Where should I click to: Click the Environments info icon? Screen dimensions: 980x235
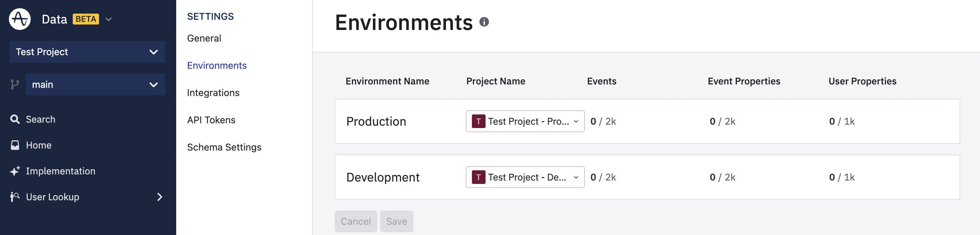point(484,22)
